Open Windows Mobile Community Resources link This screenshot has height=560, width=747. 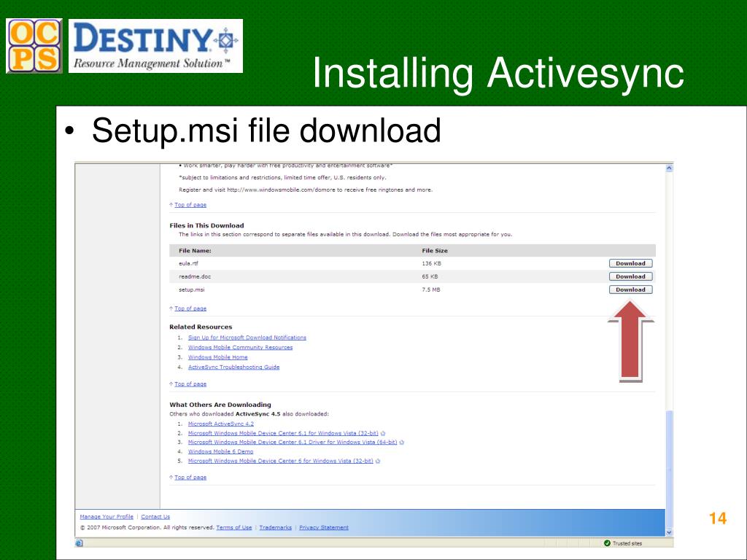tap(240, 348)
